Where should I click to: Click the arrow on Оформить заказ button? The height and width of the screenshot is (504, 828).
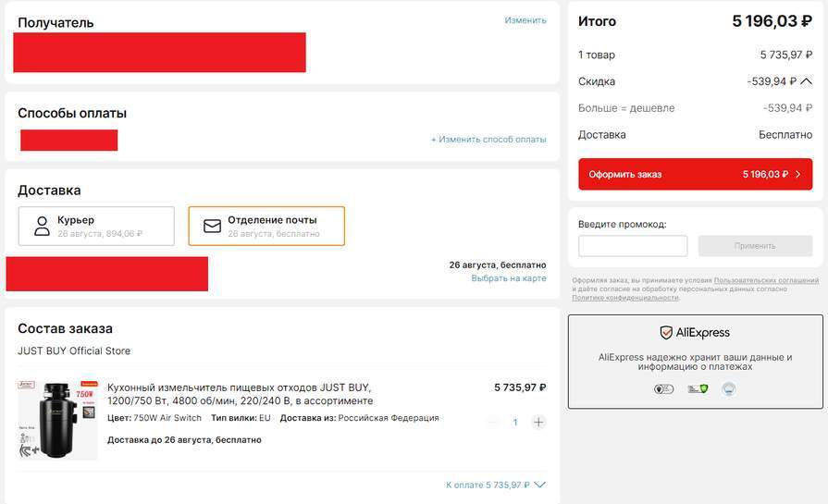coord(797,174)
